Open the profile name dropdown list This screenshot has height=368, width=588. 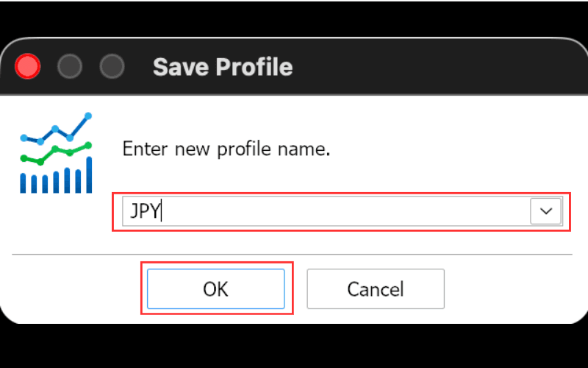point(546,211)
